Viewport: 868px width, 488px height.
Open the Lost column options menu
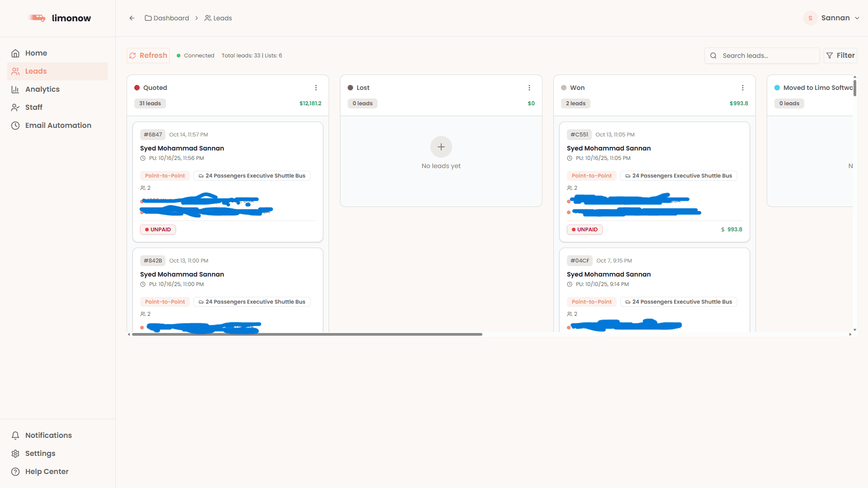coord(529,88)
